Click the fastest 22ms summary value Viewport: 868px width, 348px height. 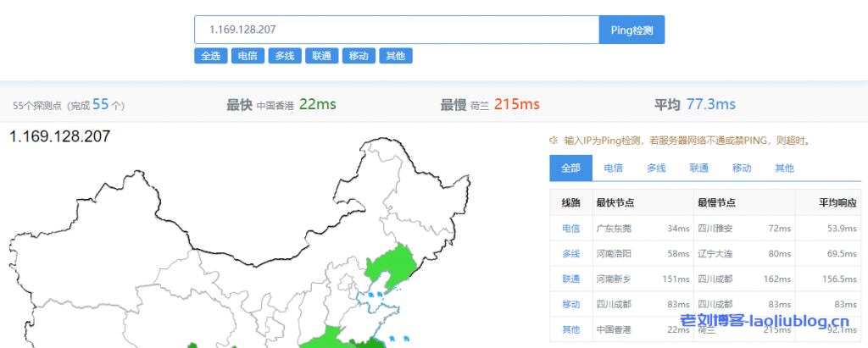coord(317,104)
